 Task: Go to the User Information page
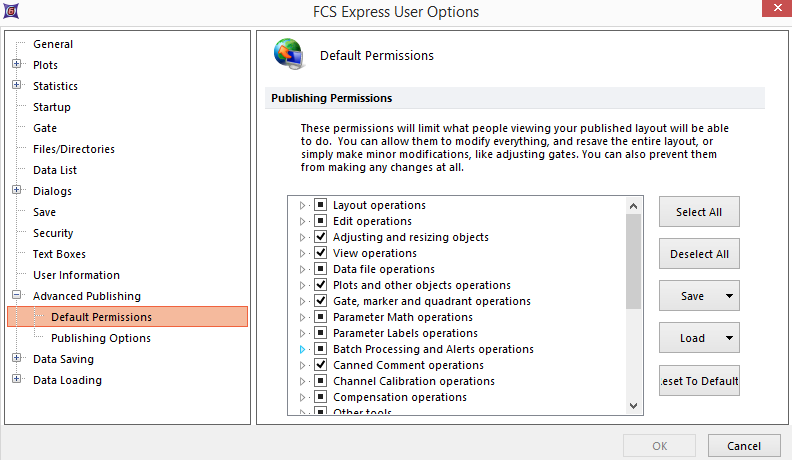76,275
